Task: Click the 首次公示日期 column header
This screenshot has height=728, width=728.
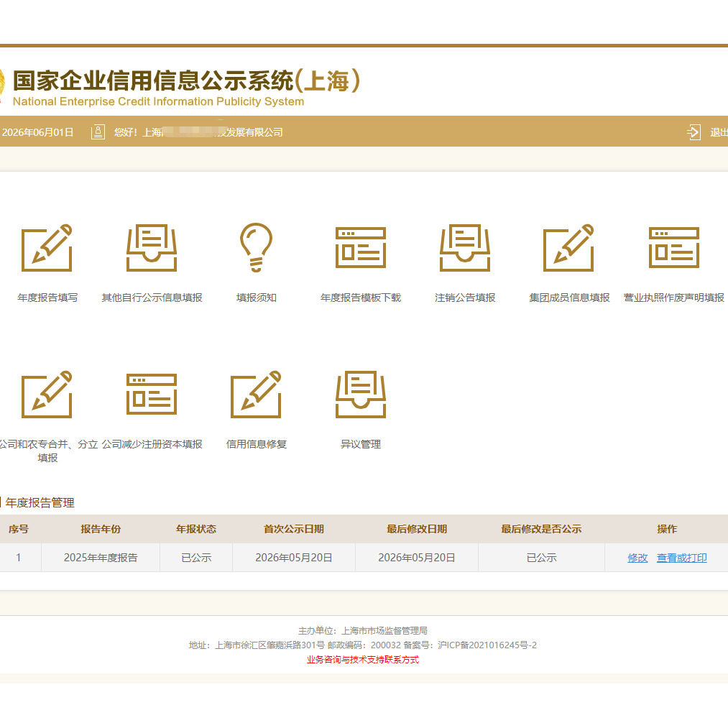Action: click(293, 529)
